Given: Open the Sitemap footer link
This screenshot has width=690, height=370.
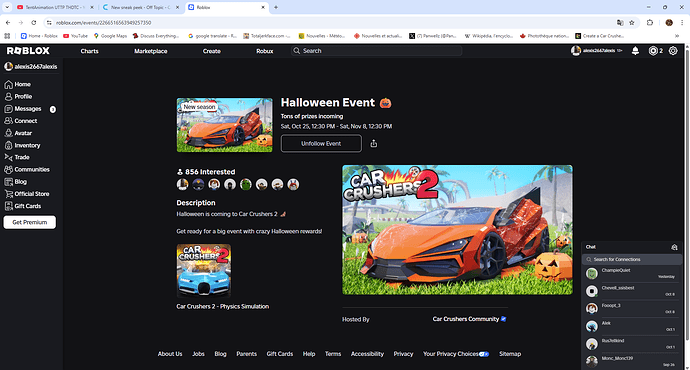Looking at the screenshot, I should tap(510, 354).
